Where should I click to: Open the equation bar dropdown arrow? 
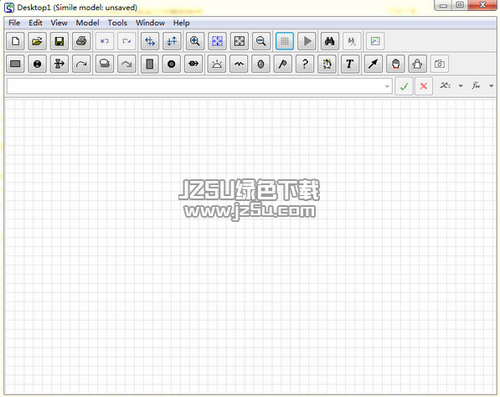tap(387, 86)
